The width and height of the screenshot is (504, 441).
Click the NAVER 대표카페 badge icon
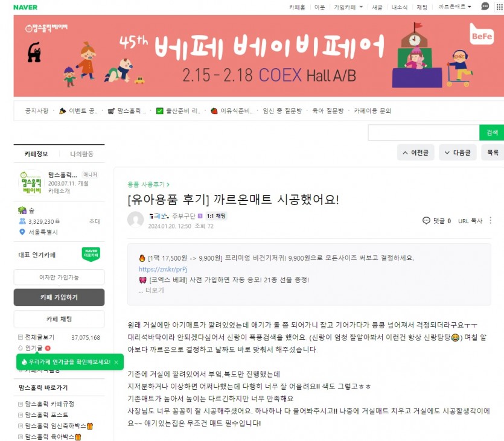(x=91, y=254)
